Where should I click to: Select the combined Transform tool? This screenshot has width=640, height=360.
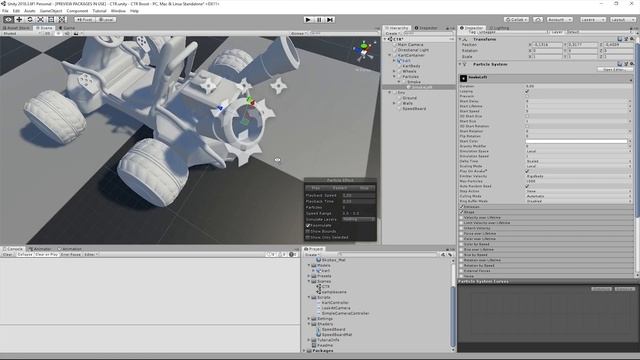(61, 20)
